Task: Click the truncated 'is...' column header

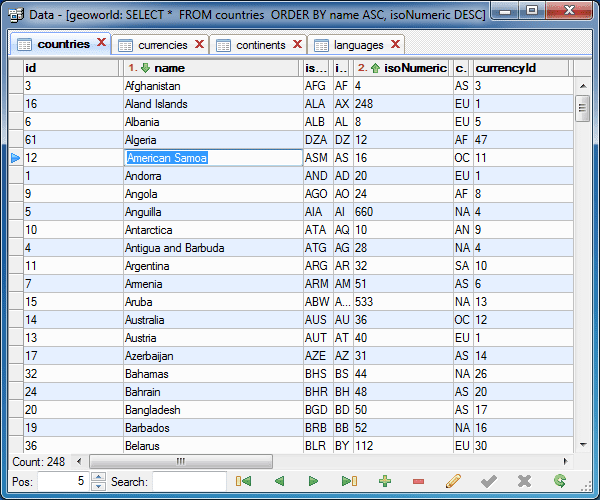Action: 316,68
